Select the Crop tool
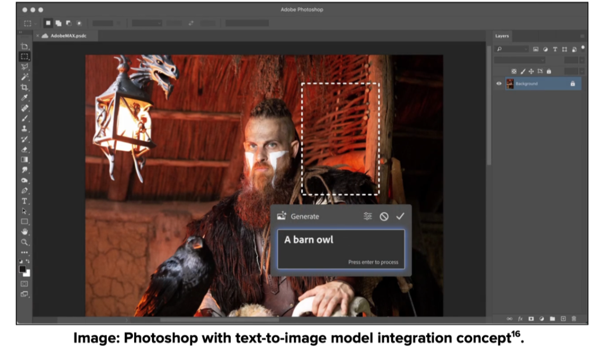Viewport: 606px width, 364px height. tap(24, 87)
